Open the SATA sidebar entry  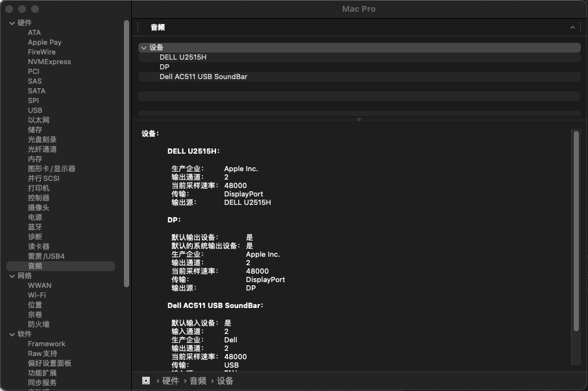tap(36, 91)
